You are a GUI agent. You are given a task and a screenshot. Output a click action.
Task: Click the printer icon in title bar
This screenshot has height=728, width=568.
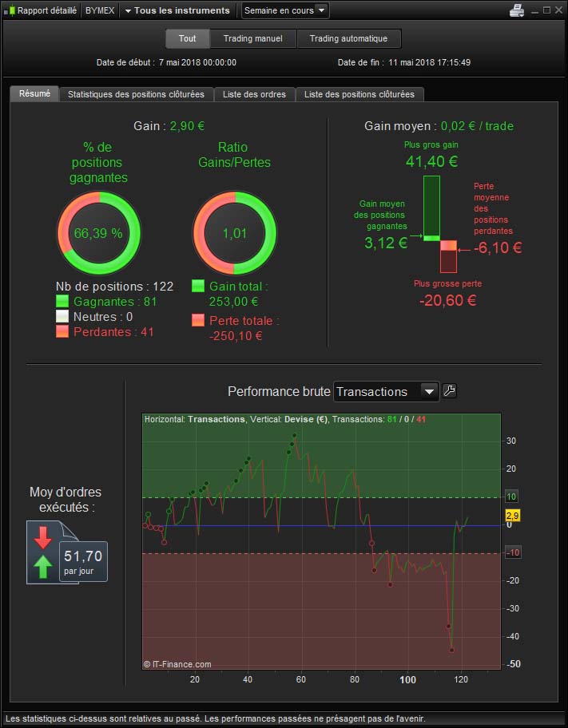click(x=517, y=10)
